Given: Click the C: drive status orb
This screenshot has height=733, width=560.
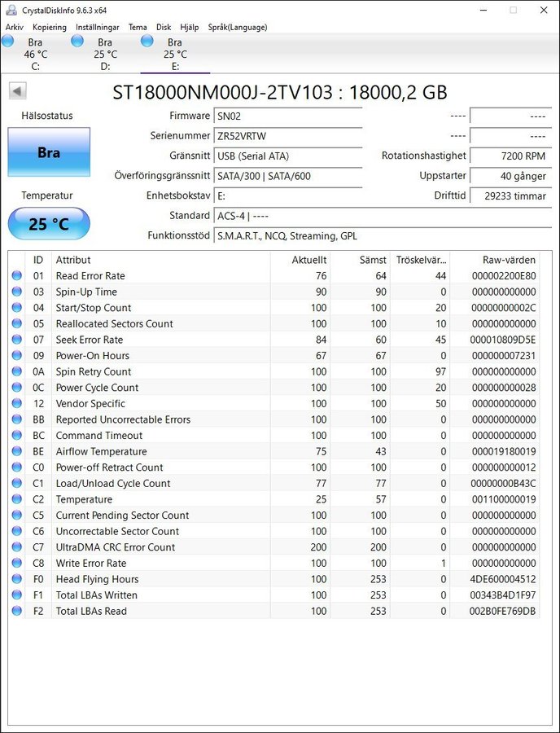Looking at the screenshot, I should 8,41.
